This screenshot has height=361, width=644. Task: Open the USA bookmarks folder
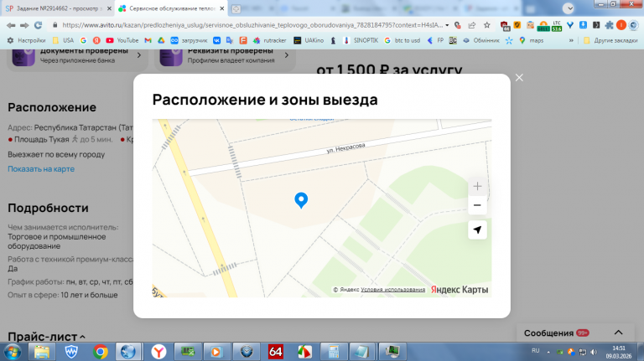[63, 40]
